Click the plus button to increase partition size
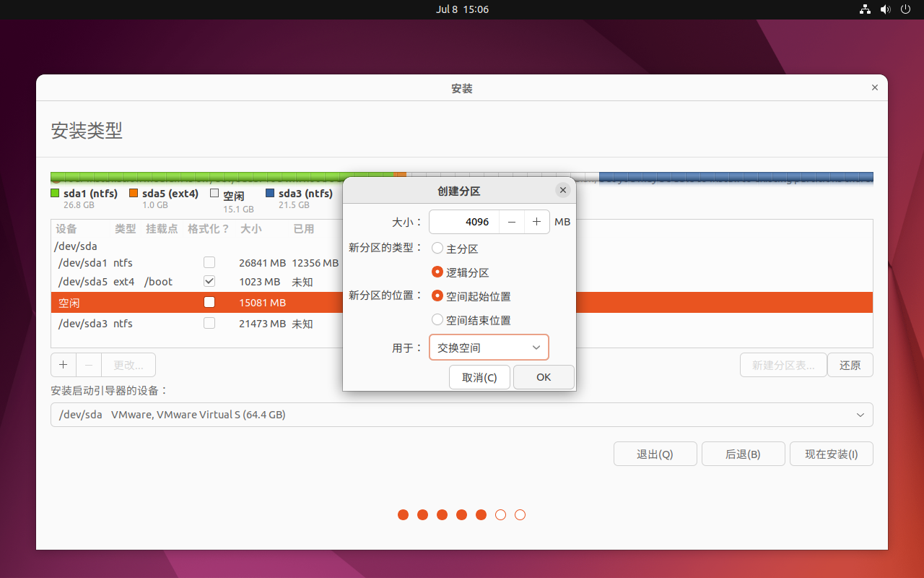The image size is (924, 578). 536,222
